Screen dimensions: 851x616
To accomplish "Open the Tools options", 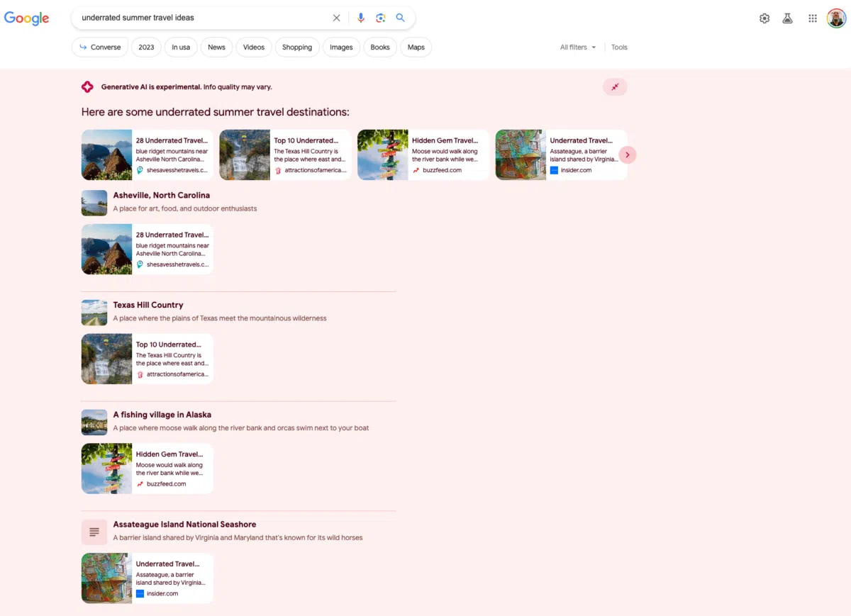I will 619,47.
